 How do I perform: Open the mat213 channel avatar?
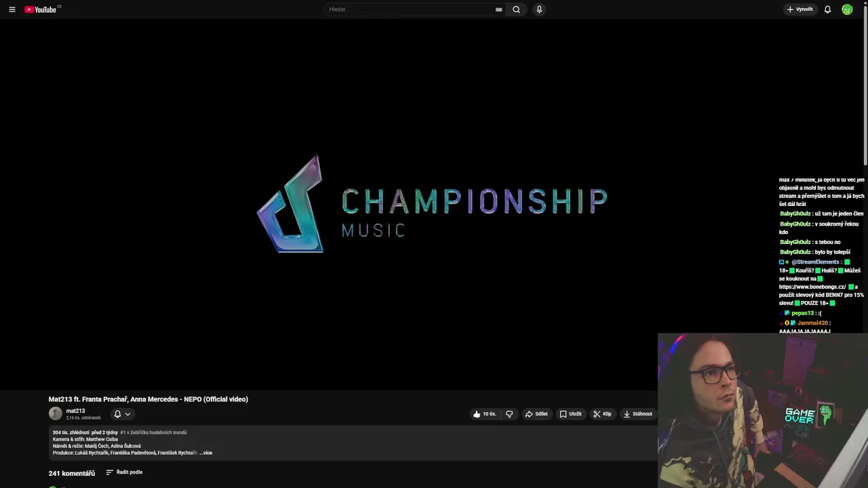(x=56, y=413)
